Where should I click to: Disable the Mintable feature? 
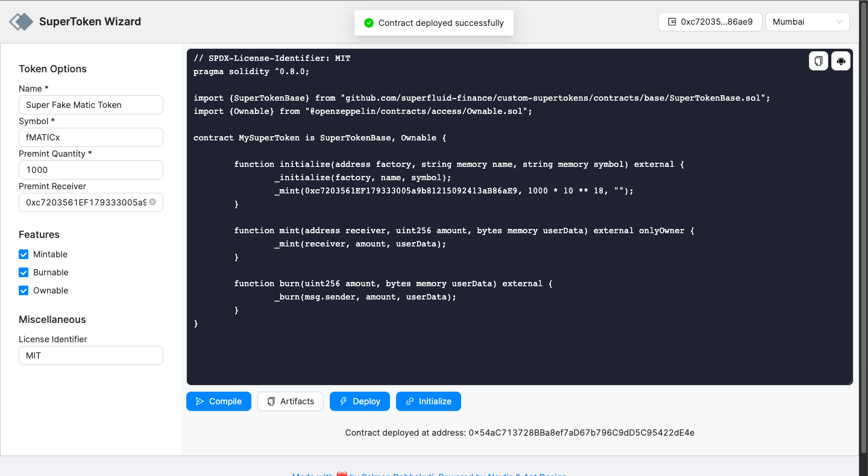click(23, 254)
